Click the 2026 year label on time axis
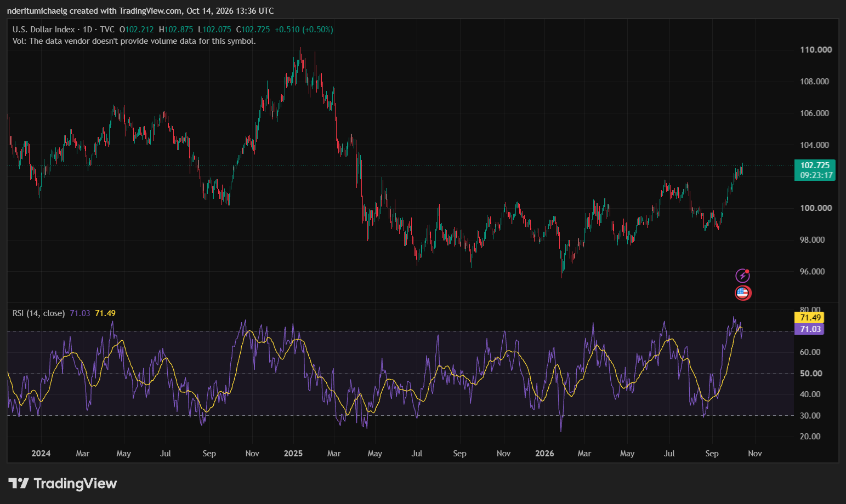 coord(544,454)
